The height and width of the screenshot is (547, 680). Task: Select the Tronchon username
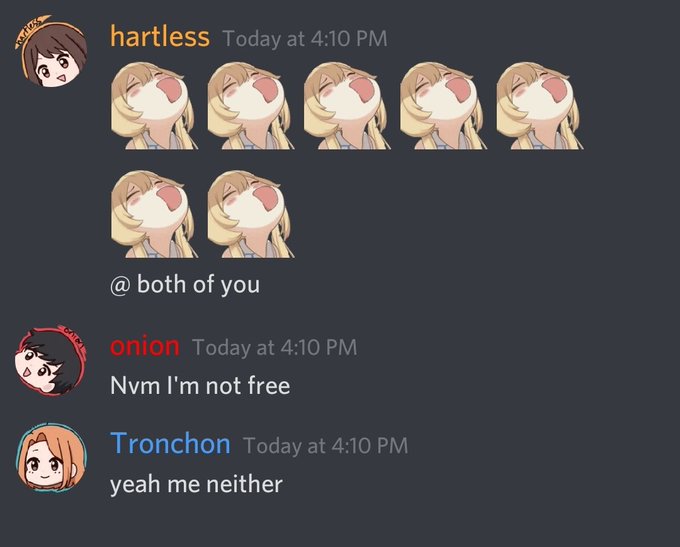click(x=170, y=444)
